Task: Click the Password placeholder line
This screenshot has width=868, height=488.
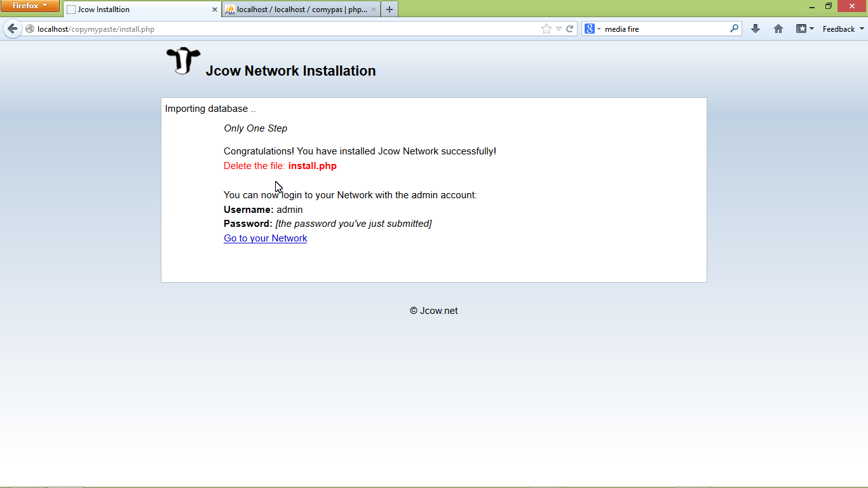Action: [x=328, y=224]
